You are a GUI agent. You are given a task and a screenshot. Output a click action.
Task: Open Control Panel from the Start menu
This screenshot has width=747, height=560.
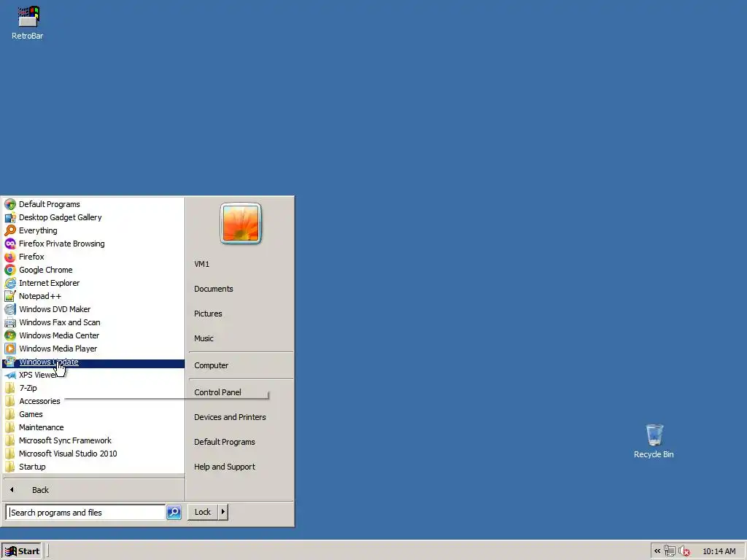[241, 392]
